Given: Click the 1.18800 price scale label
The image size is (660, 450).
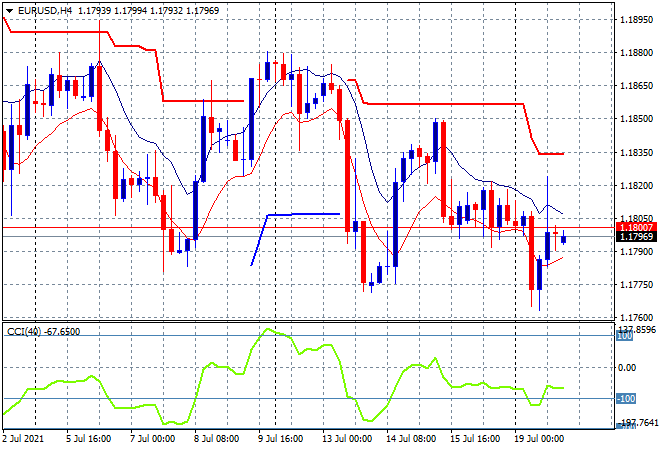Looking at the screenshot, I should (636, 53).
